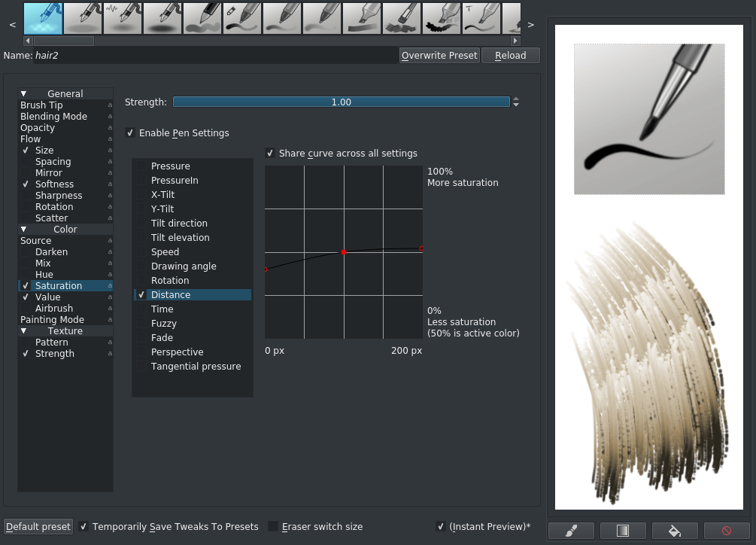
Task: Choose the marker brush preset in the strip
Action: click(362, 18)
